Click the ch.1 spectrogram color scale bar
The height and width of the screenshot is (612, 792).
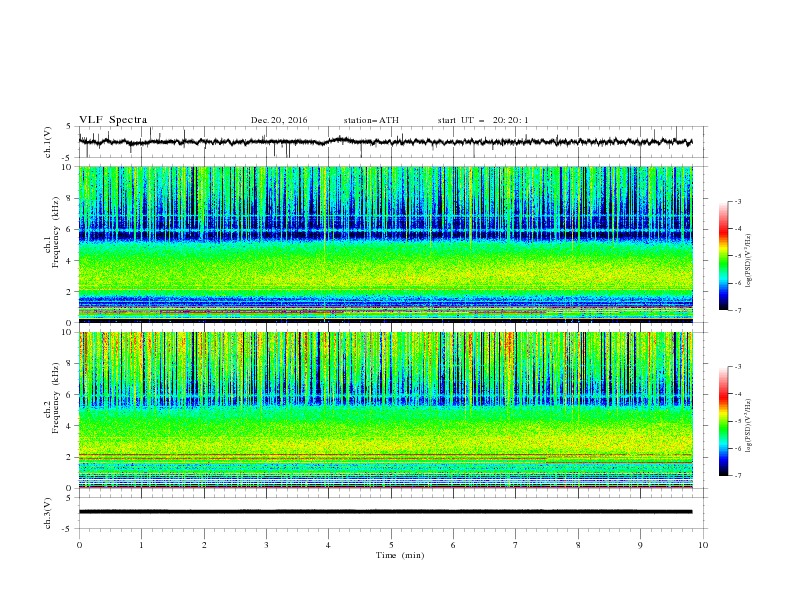[x=723, y=256]
